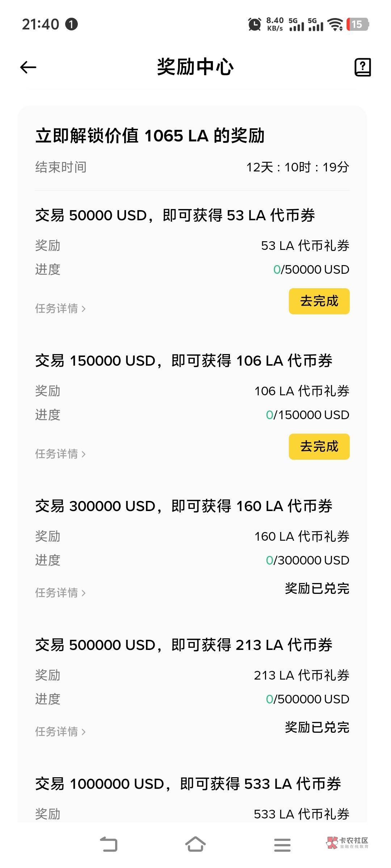391x868 pixels.
Task: Tap the countdown timer 12天:10时:19分
Action: (298, 167)
